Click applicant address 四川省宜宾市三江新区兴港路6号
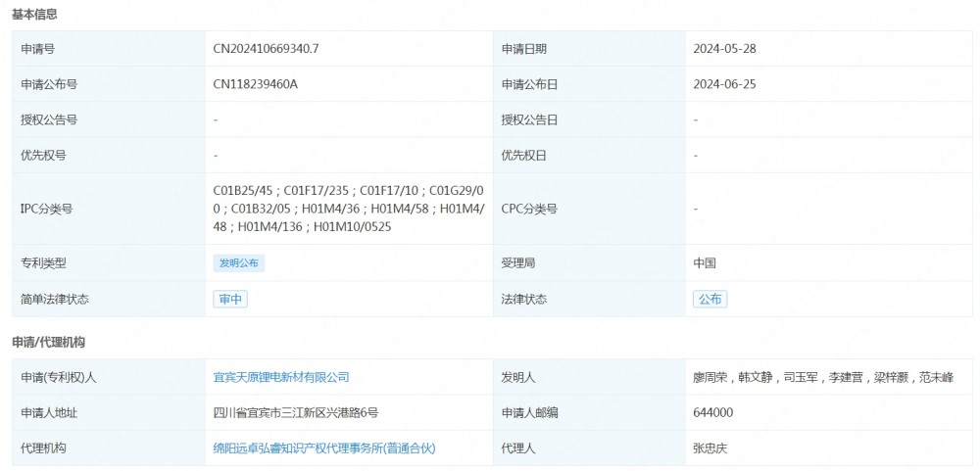The height and width of the screenshot is (471, 980). [x=295, y=413]
